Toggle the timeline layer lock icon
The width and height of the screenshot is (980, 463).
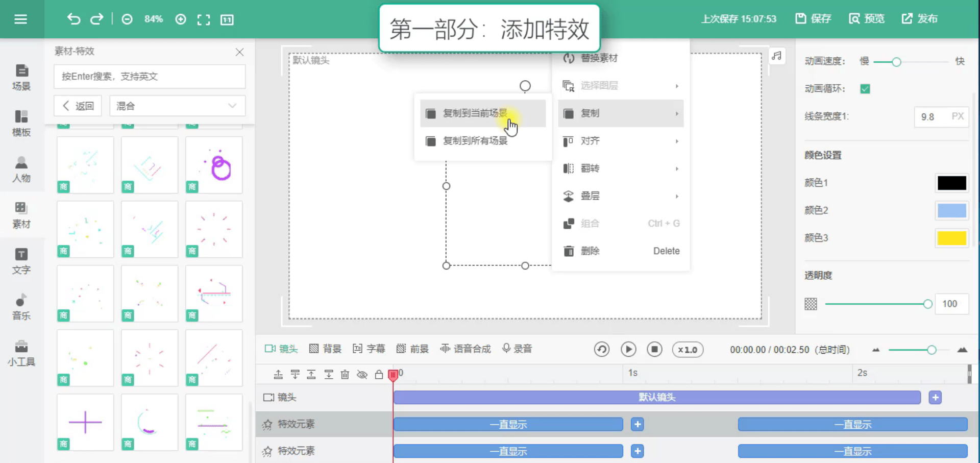379,375
